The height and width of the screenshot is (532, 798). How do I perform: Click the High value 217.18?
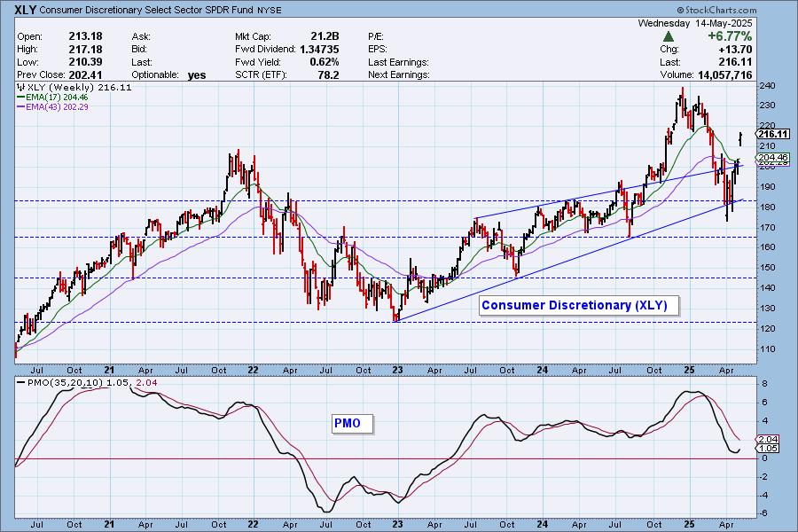[x=85, y=50]
